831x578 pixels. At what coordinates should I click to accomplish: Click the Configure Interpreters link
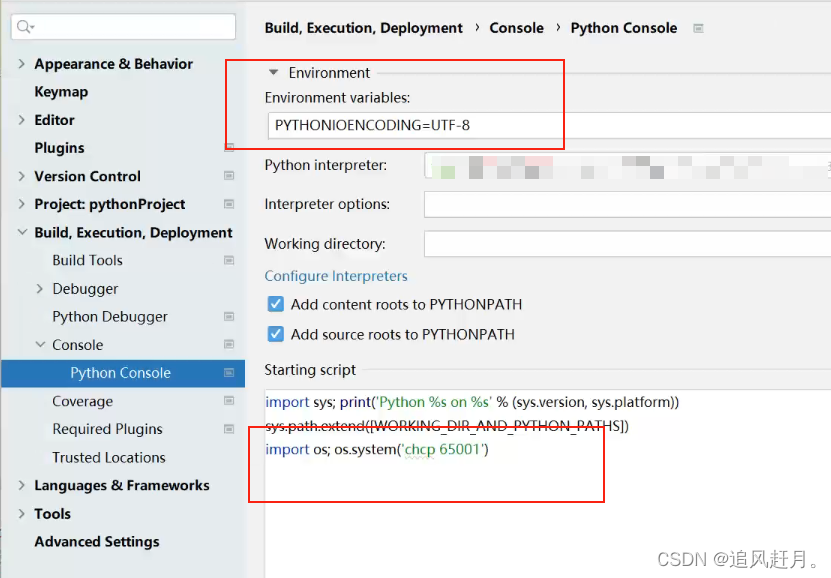[336, 276]
